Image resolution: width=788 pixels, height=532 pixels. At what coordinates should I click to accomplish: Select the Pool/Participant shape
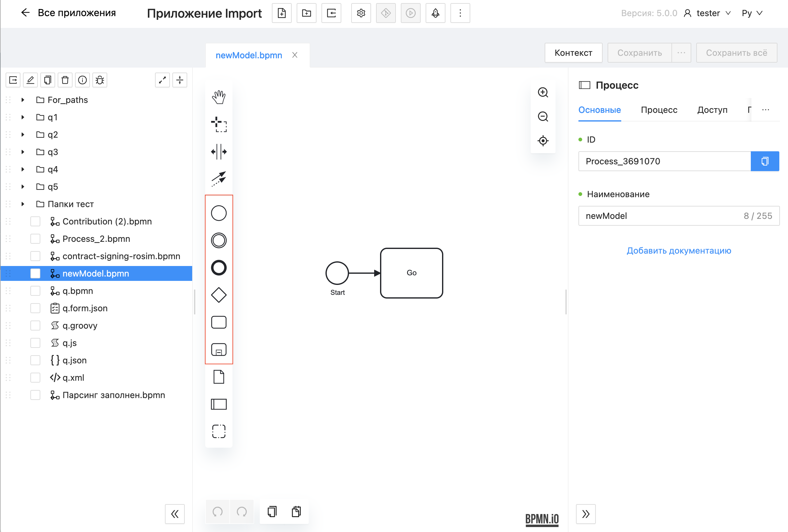click(219, 404)
